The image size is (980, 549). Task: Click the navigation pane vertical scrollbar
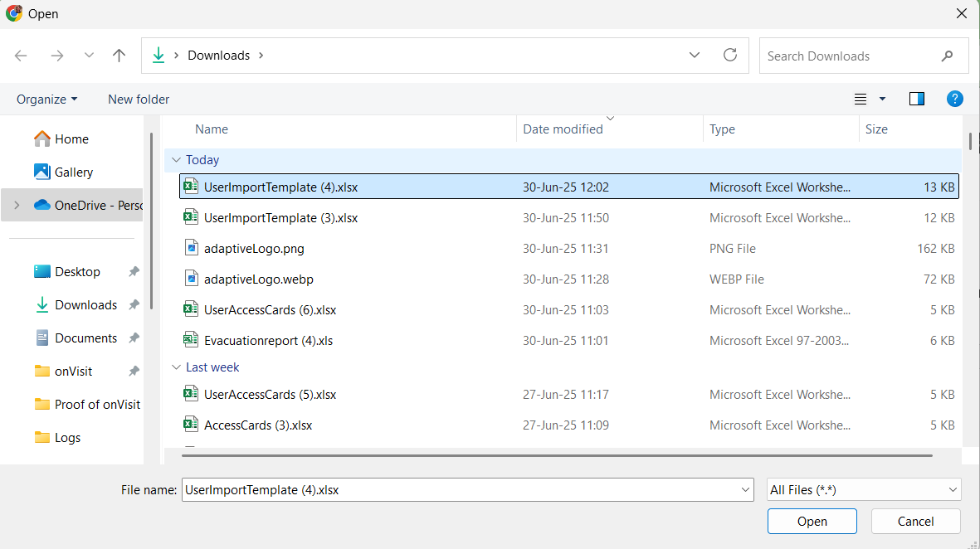151,220
